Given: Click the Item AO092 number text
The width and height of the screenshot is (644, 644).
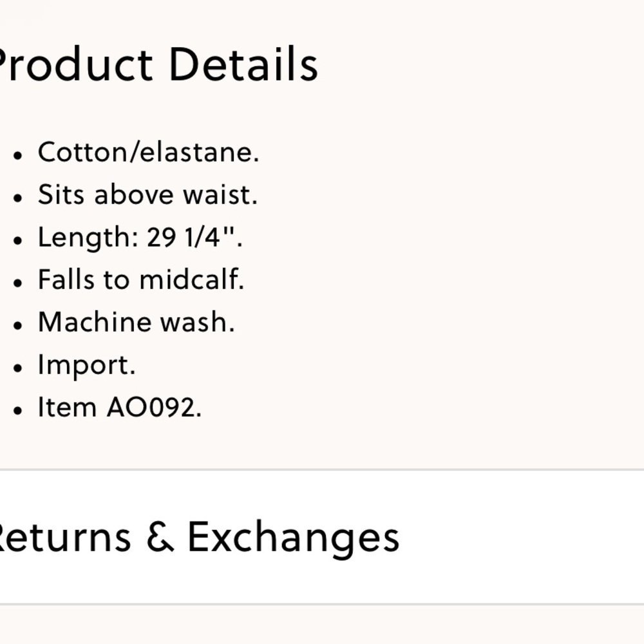Looking at the screenshot, I should point(120,407).
